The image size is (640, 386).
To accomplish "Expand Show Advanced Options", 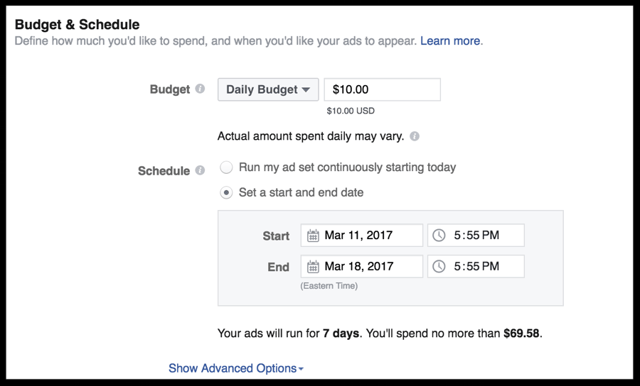I will [x=236, y=368].
